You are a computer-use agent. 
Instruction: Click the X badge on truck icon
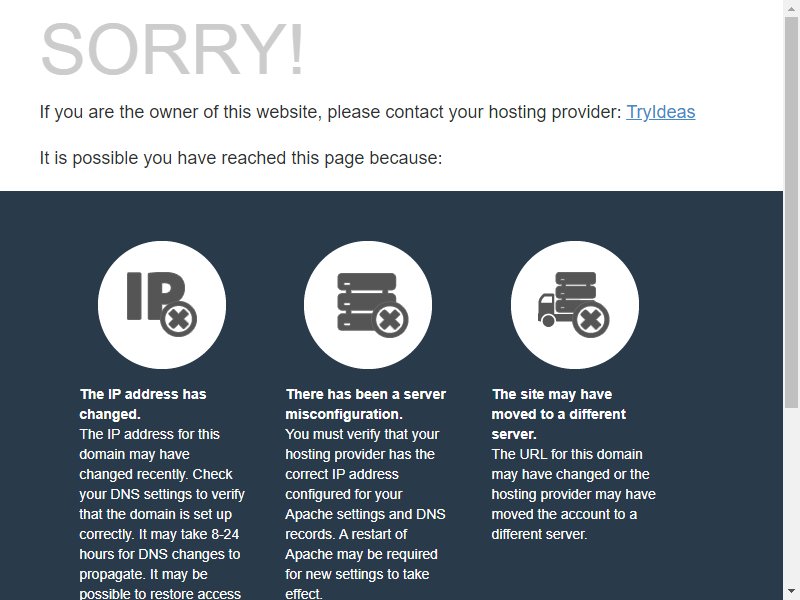[591, 320]
